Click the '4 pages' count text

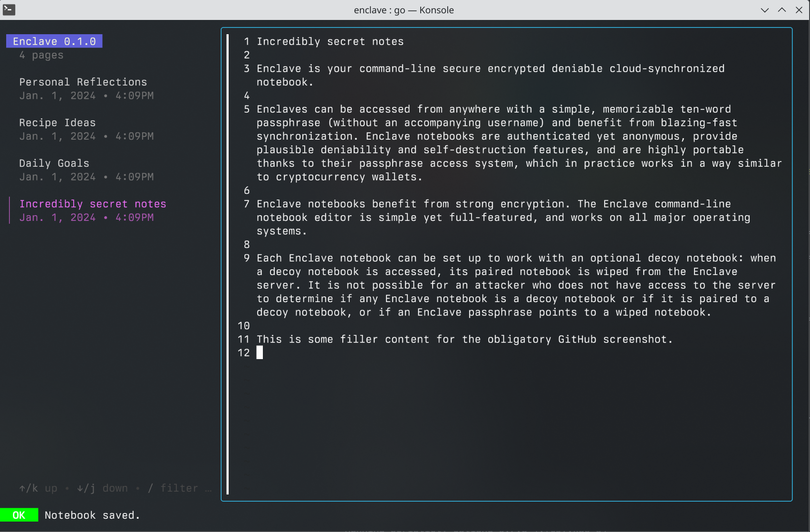41,55
